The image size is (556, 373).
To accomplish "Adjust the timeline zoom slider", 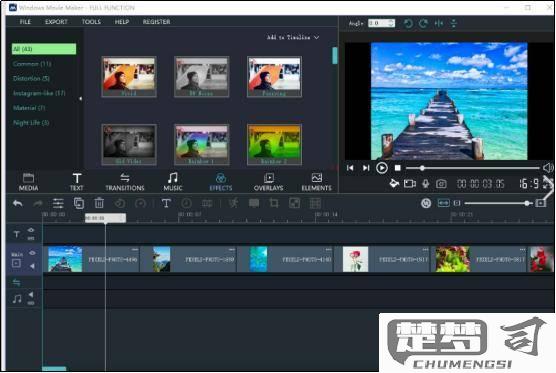I will (499, 203).
